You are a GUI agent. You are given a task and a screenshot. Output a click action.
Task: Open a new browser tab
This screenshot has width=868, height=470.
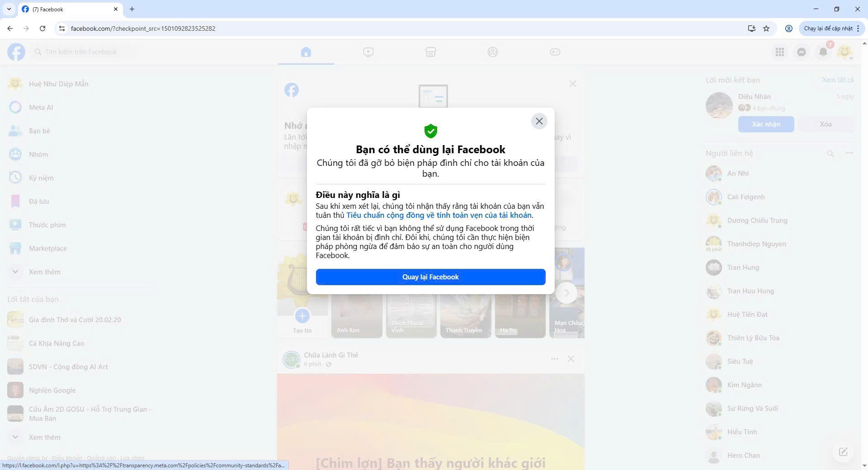coord(132,9)
